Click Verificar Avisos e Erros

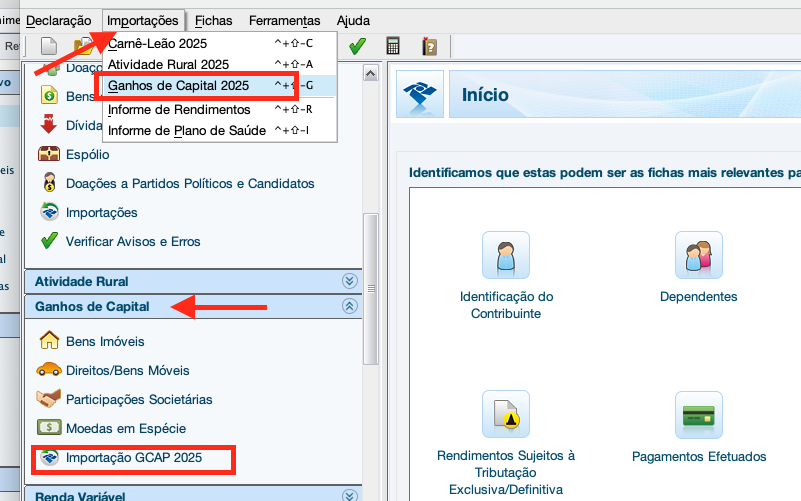[132, 241]
